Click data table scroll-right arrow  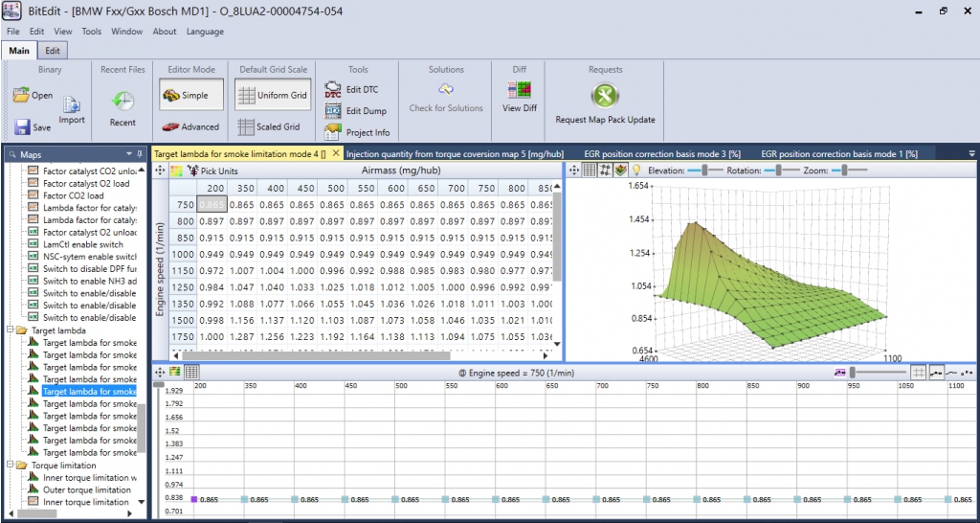[545, 355]
